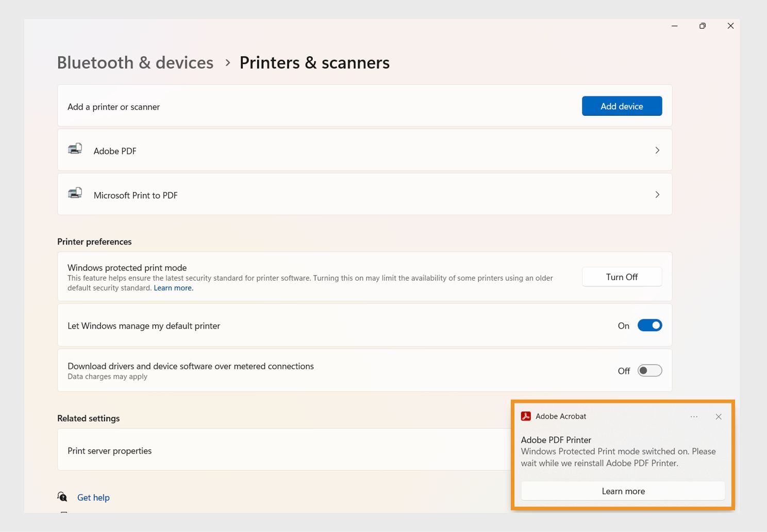
Task: Click the Get help link
Action: coord(93,497)
